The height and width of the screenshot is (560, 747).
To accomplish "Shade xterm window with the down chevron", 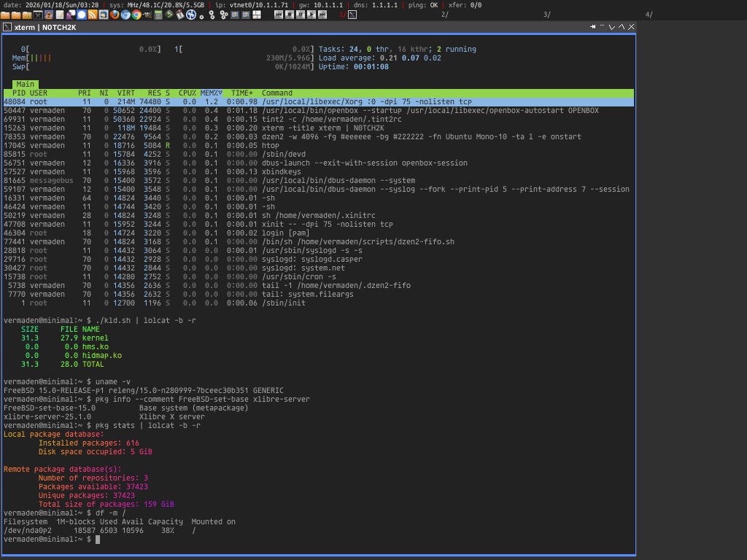I will [x=612, y=27].
